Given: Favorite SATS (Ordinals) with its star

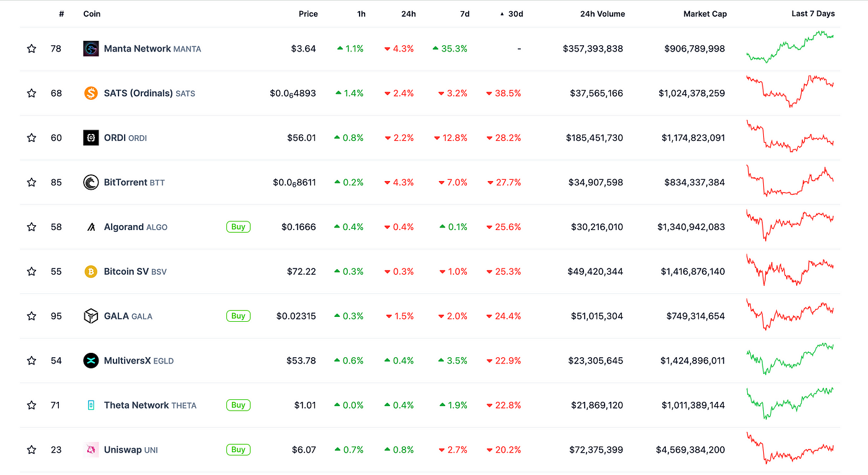Looking at the screenshot, I should point(32,93).
